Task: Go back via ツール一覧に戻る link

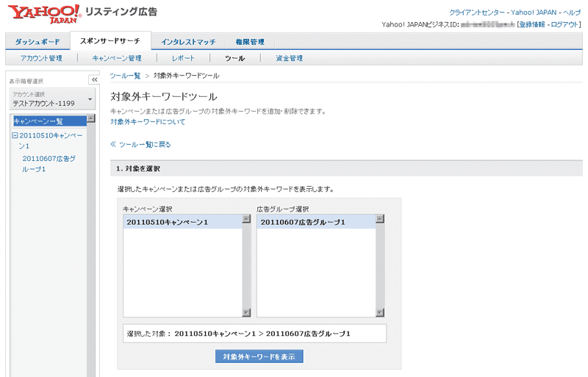Action: pyautogui.click(x=144, y=145)
